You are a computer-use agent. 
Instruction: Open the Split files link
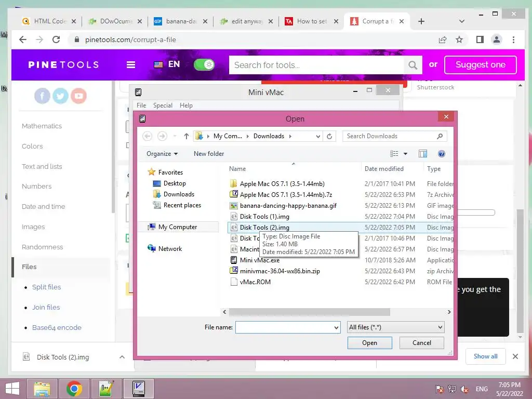coord(46,287)
